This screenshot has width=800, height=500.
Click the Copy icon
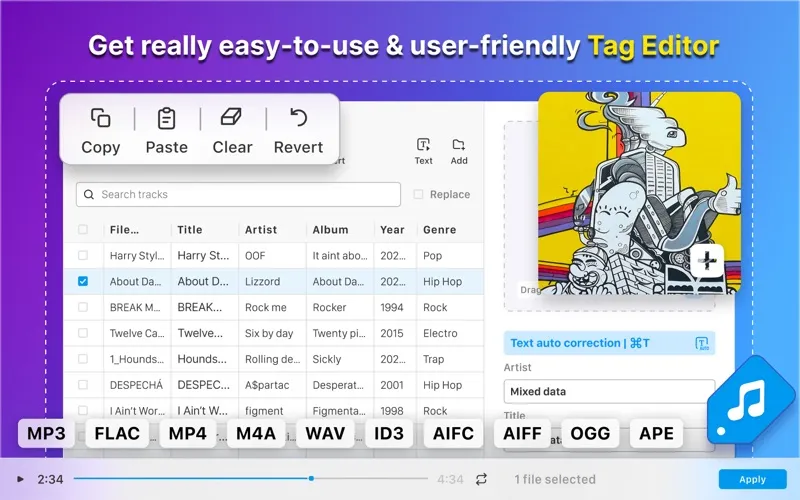pos(101,118)
